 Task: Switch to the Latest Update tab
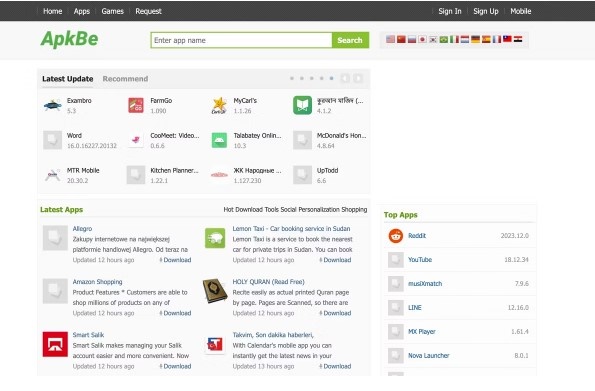pyautogui.click(x=68, y=79)
